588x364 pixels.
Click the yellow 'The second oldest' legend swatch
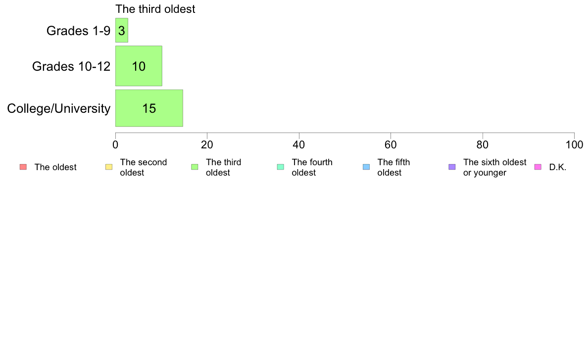(x=109, y=167)
